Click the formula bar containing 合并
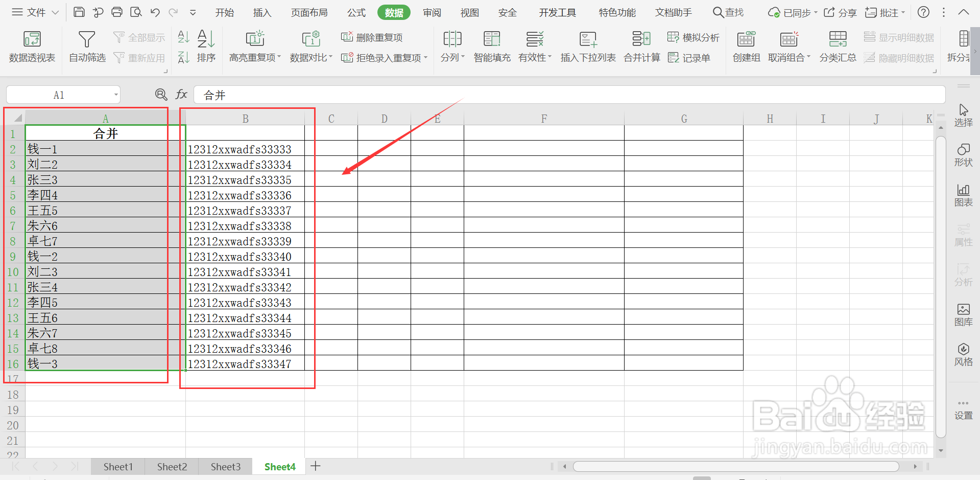Image resolution: width=980 pixels, height=480 pixels. click(569, 95)
